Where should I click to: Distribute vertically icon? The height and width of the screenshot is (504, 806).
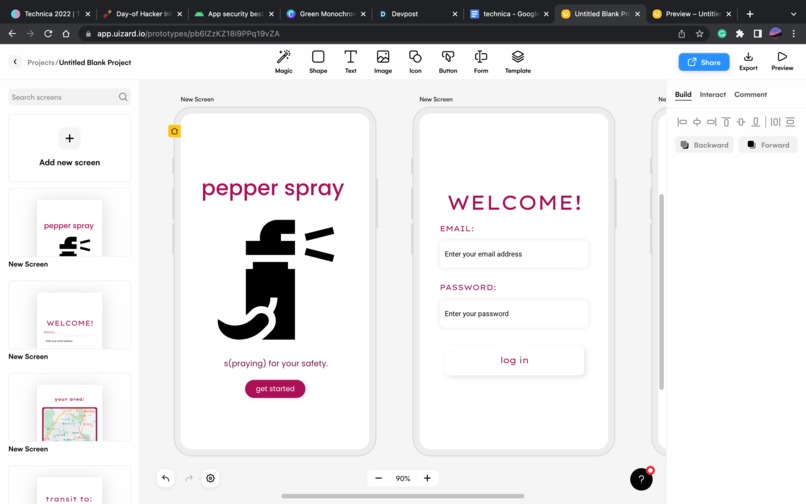[791, 122]
